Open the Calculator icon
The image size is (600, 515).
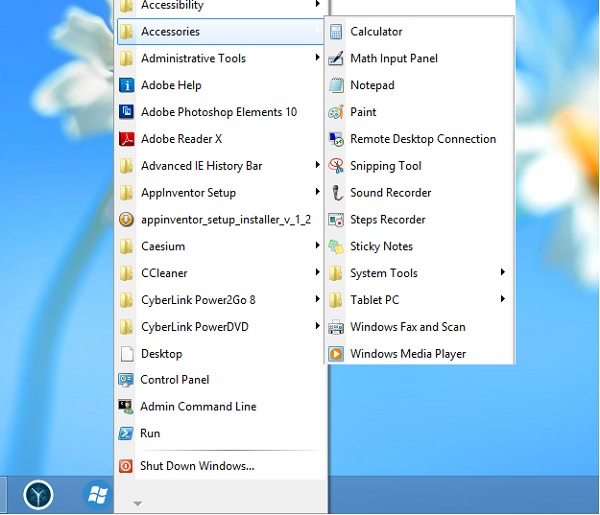coord(336,31)
